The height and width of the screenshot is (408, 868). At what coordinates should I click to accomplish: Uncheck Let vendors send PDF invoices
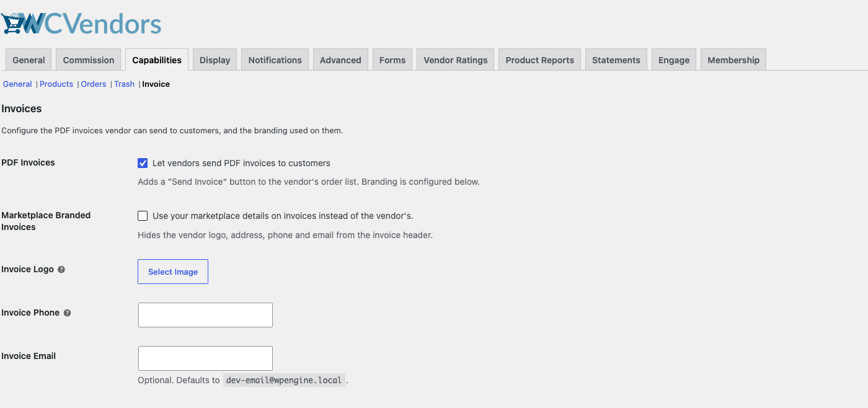pyautogui.click(x=143, y=163)
